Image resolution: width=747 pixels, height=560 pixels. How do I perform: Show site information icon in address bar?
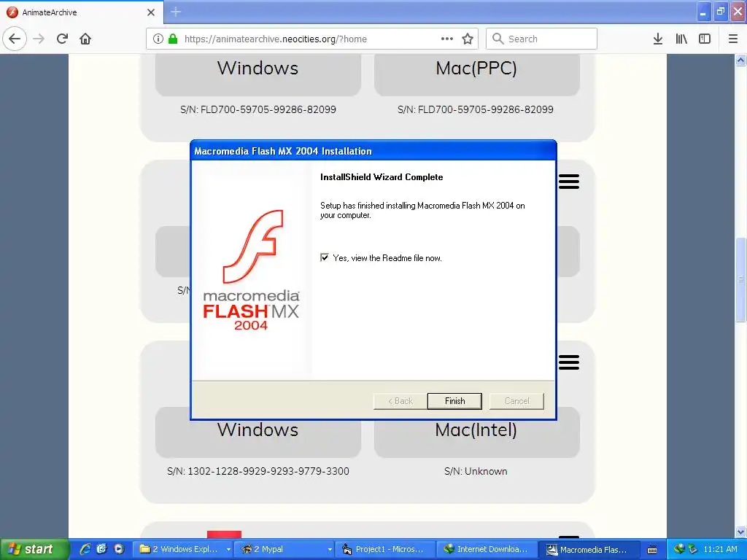(x=158, y=39)
